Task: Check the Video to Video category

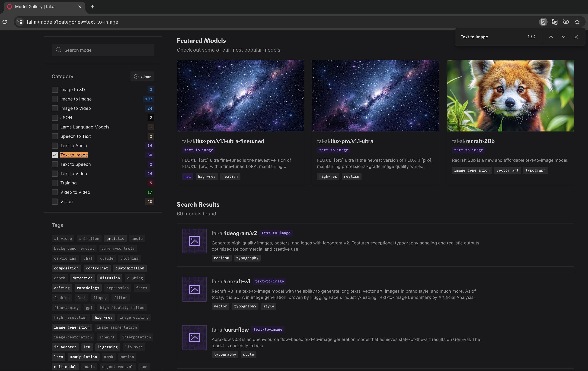Action: (55, 192)
